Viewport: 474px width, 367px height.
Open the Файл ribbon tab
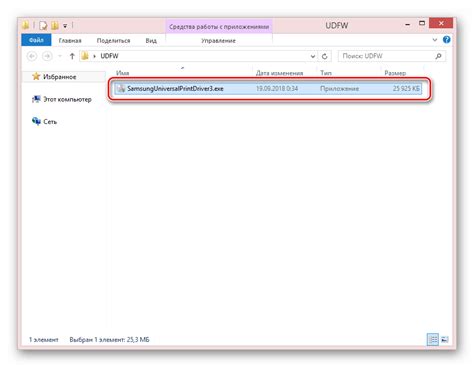(x=36, y=40)
